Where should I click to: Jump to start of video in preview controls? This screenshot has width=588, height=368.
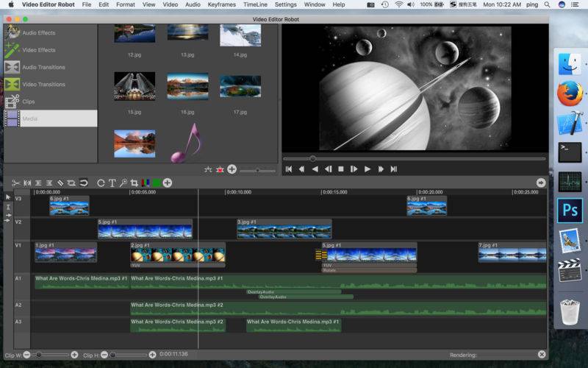tap(289, 169)
